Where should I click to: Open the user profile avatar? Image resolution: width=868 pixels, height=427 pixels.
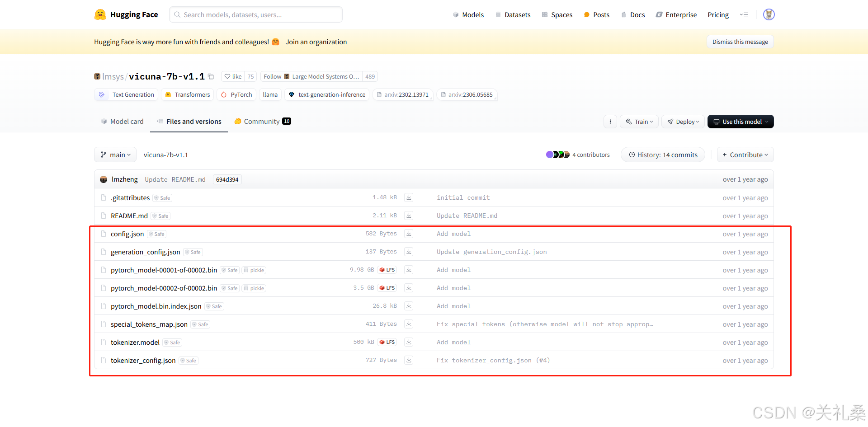tap(769, 14)
